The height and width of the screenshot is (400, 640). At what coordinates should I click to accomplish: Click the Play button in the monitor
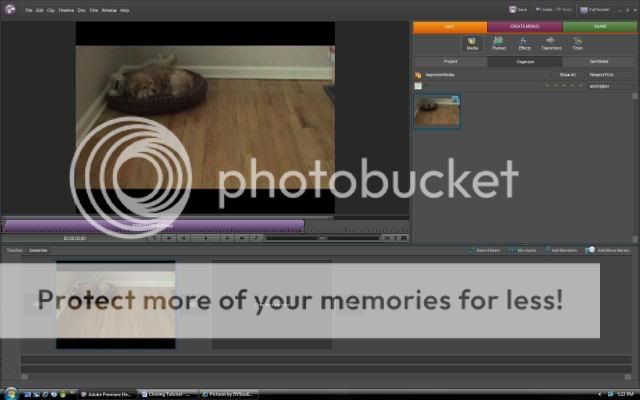pos(205,238)
